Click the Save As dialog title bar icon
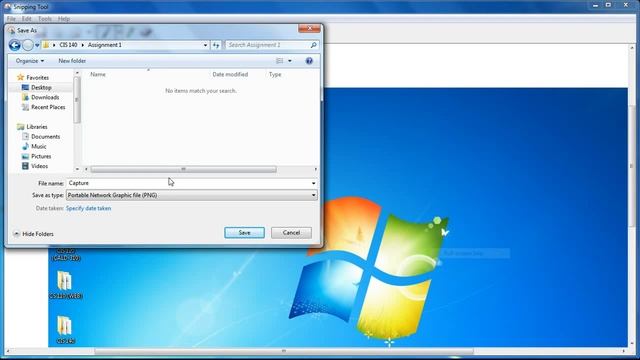Viewport: 640px width, 360px height. [x=11, y=30]
